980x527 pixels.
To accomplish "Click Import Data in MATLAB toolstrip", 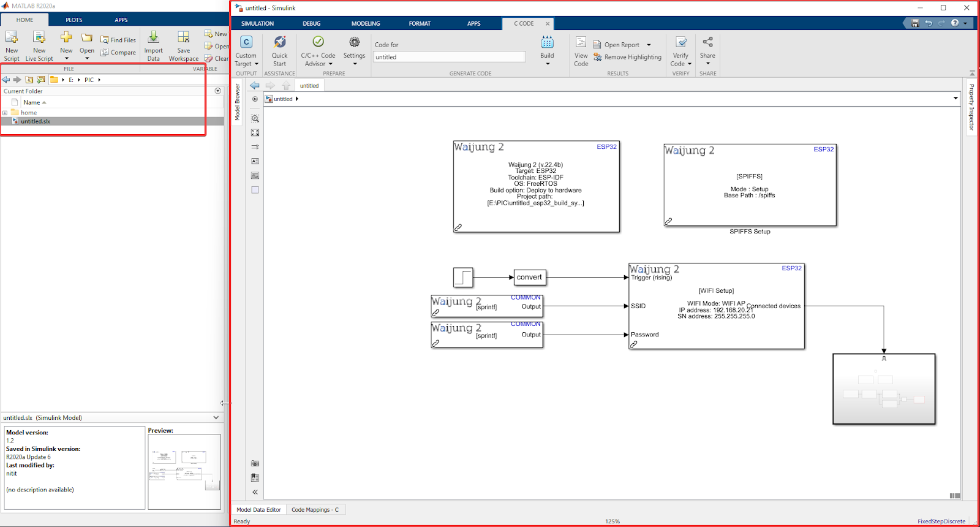I will click(x=153, y=46).
